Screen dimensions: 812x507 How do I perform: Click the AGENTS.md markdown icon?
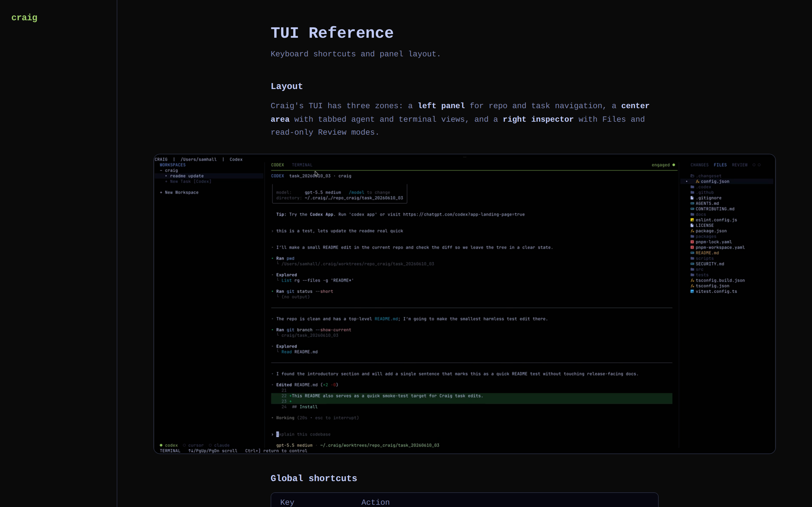[x=692, y=204]
